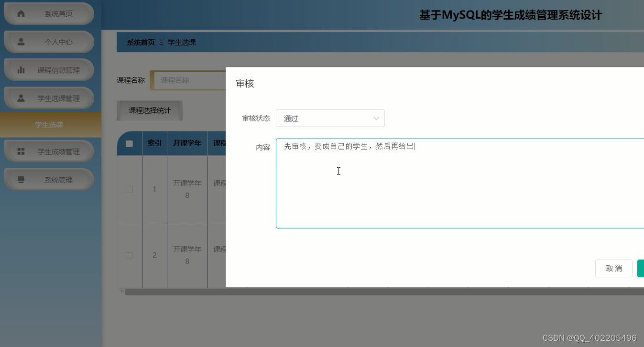Image resolution: width=644 pixels, height=347 pixels.
Task: Click the 取消 button in the dialog
Action: 613,268
